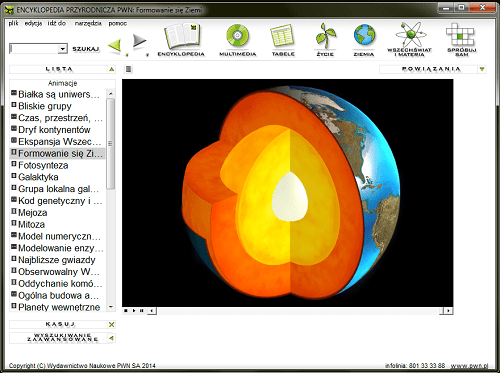Select Fotosynteza in the animation list

tap(43, 165)
